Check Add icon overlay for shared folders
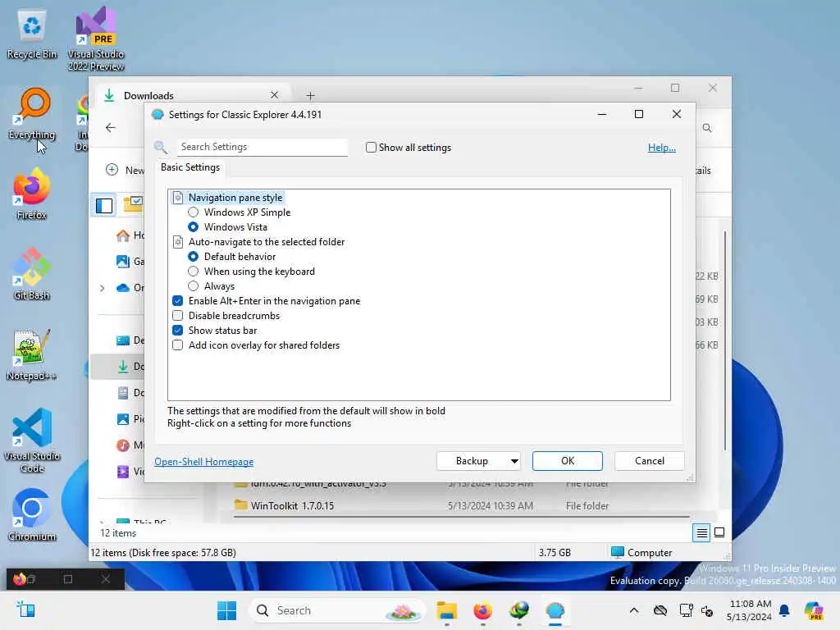The image size is (840, 630). pyautogui.click(x=178, y=345)
